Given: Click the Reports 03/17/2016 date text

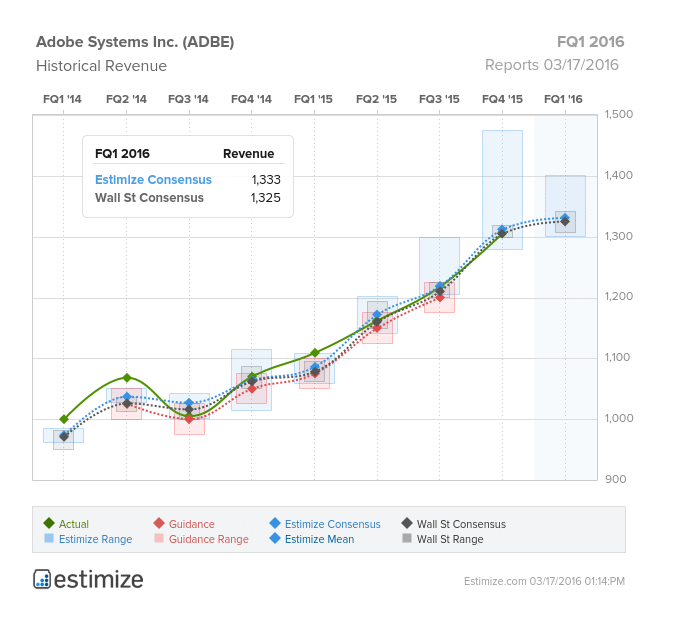Looking at the screenshot, I should (x=551, y=65).
